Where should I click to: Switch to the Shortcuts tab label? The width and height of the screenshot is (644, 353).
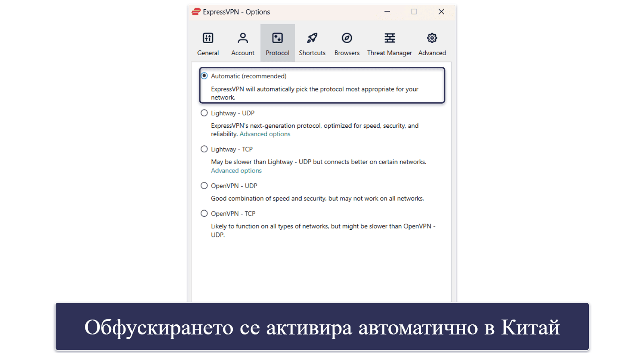tap(312, 53)
